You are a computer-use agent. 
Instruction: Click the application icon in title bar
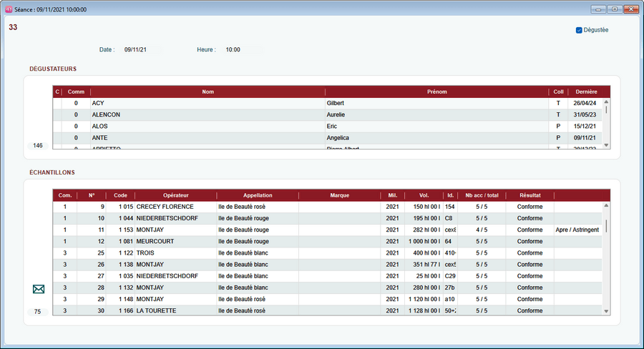click(9, 10)
